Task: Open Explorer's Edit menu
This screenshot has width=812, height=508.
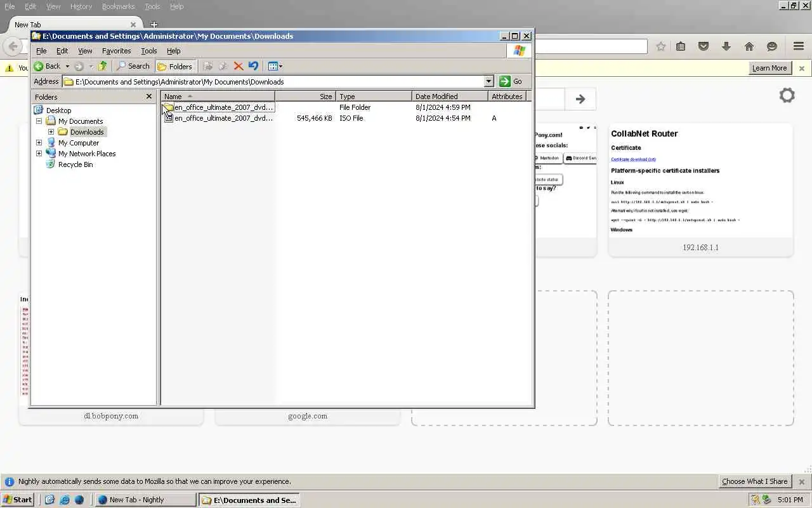Action: point(62,51)
